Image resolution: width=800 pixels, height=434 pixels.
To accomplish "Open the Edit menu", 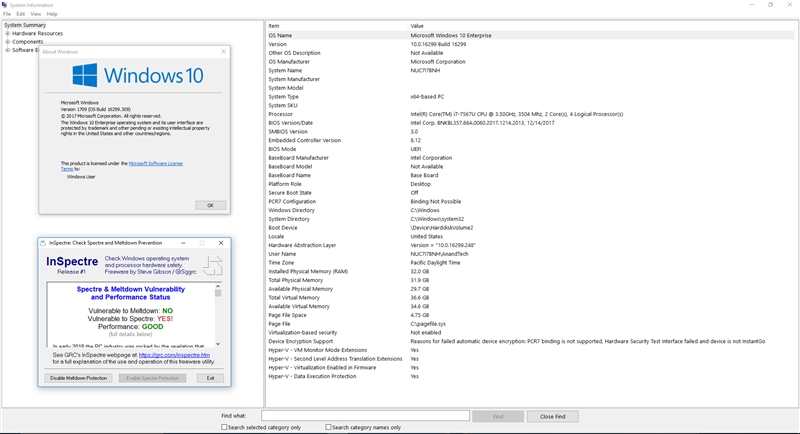I will tap(20, 14).
